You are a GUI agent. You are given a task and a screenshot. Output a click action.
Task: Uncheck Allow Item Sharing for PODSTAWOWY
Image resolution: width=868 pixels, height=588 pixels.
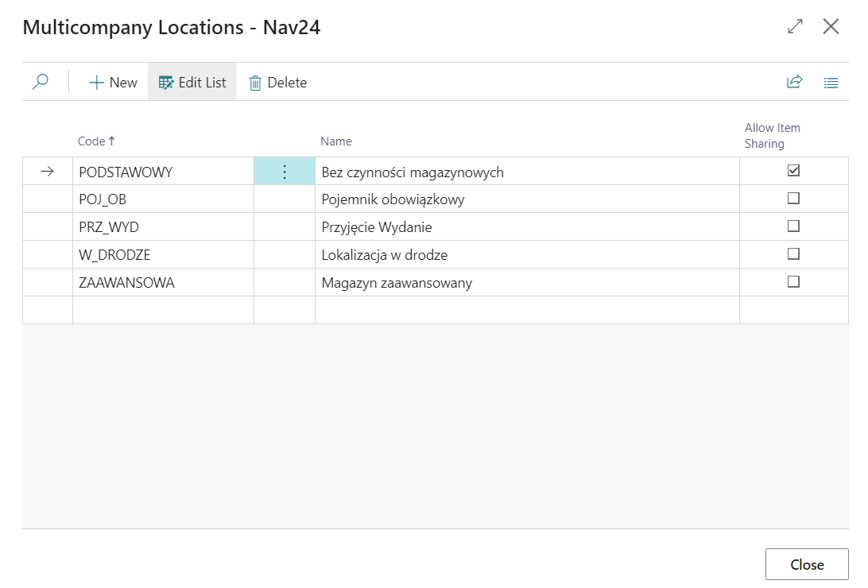(x=793, y=171)
